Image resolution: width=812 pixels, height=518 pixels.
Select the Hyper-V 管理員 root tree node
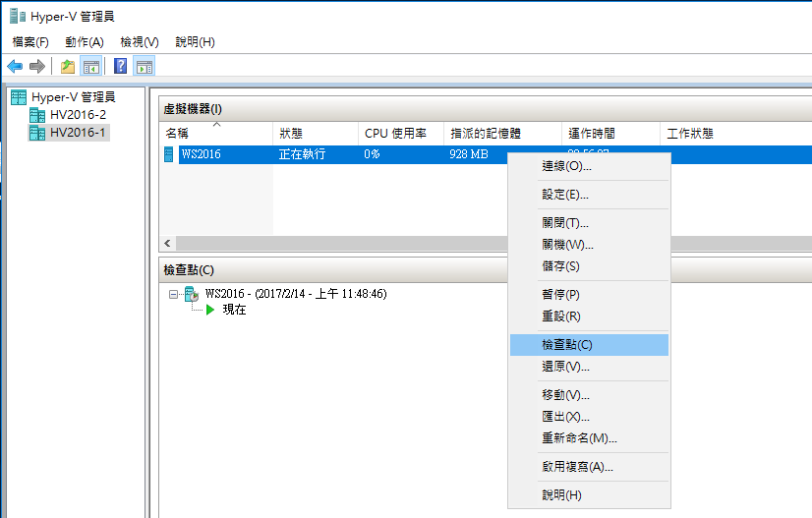[x=63, y=97]
